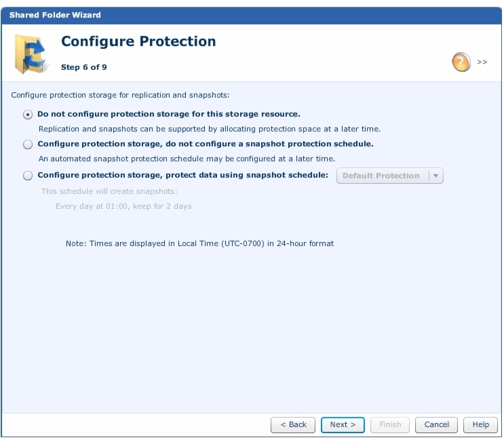Click the Finish button
Viewport: 504px width, 442px height.
pos(390,424)
